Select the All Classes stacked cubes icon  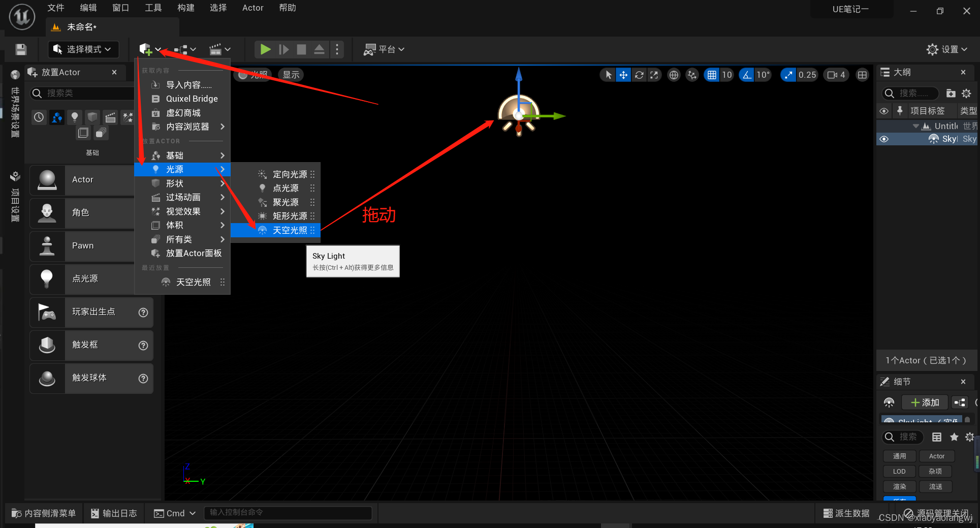[101, 133]
